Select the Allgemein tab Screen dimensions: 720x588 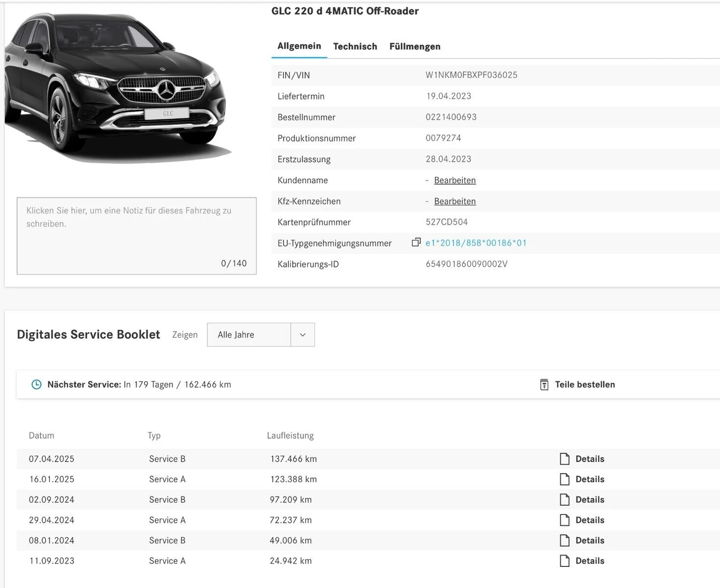click(299, 46)
